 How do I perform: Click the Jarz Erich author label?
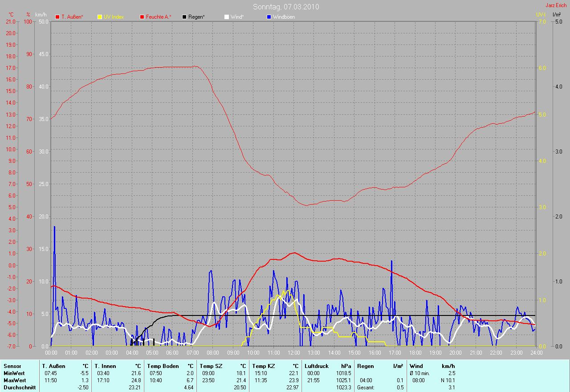pyautogui.click(x=556, y=5)
